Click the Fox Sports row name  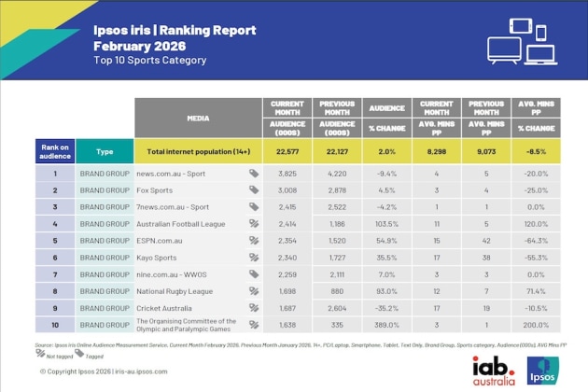155,190
